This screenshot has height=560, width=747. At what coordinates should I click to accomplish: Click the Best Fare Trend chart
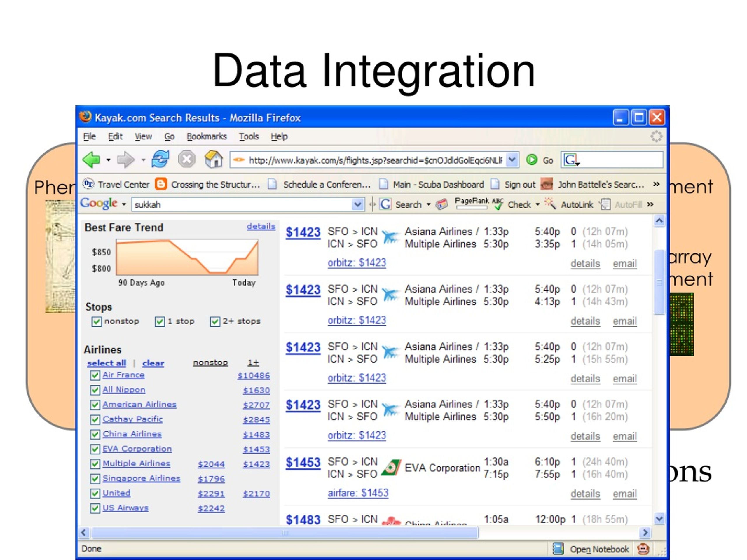point(187,257)
